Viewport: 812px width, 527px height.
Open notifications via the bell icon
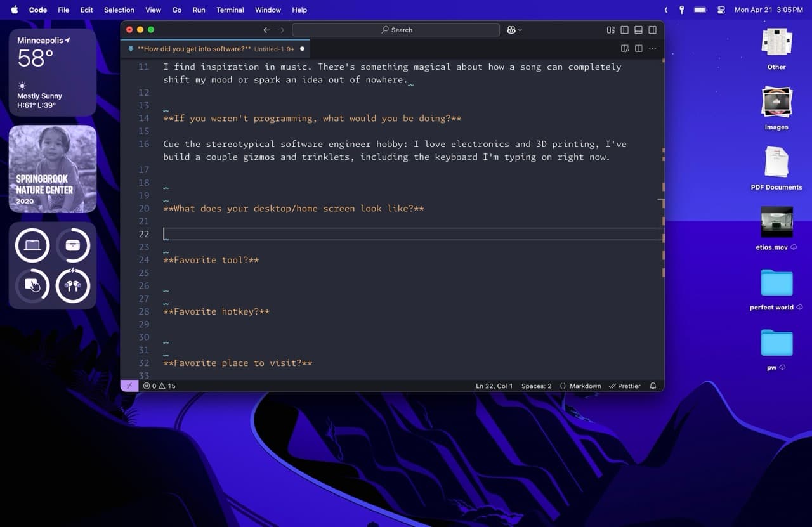[653, 386]
